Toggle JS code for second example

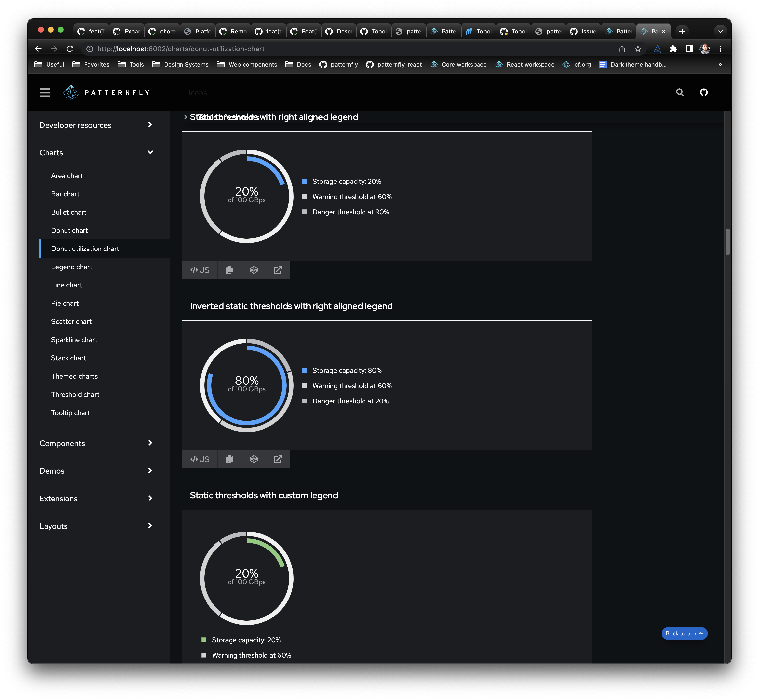(199, 459)
